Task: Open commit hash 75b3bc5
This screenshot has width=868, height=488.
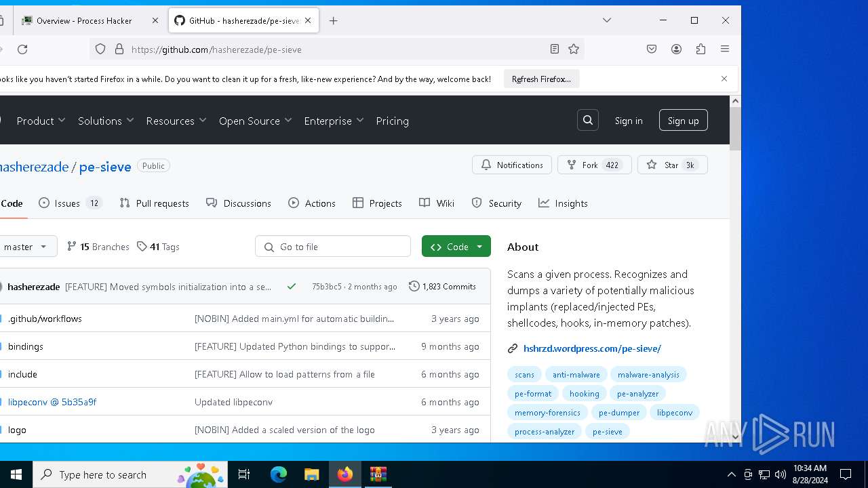Action: pyautogui.click(x=327, y=287)
